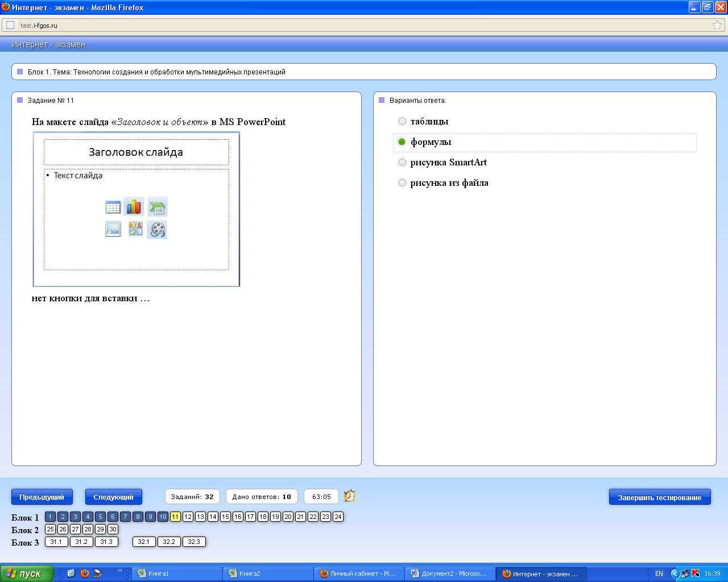The height and width of the screenshot is (582, 728).
Task: Open task 31.1 in Блок 3
Action: coord(56,542)
